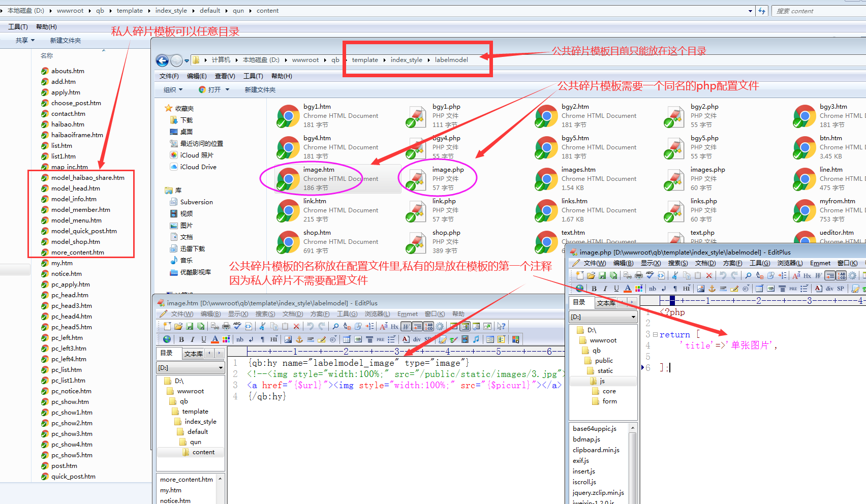Expand 收藏夹 in Explorer navigation pane
The height and width of the screenshot is (504, 866).
point(179,108)
